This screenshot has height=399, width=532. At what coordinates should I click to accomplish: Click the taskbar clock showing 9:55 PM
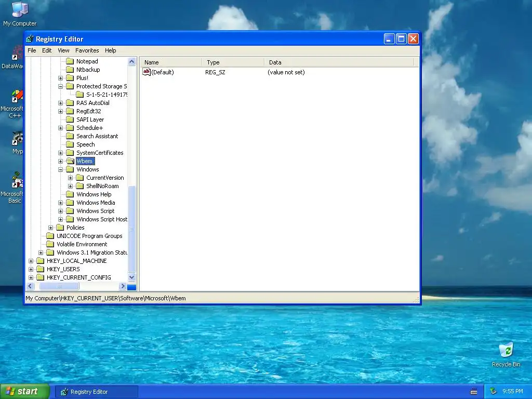513,392
